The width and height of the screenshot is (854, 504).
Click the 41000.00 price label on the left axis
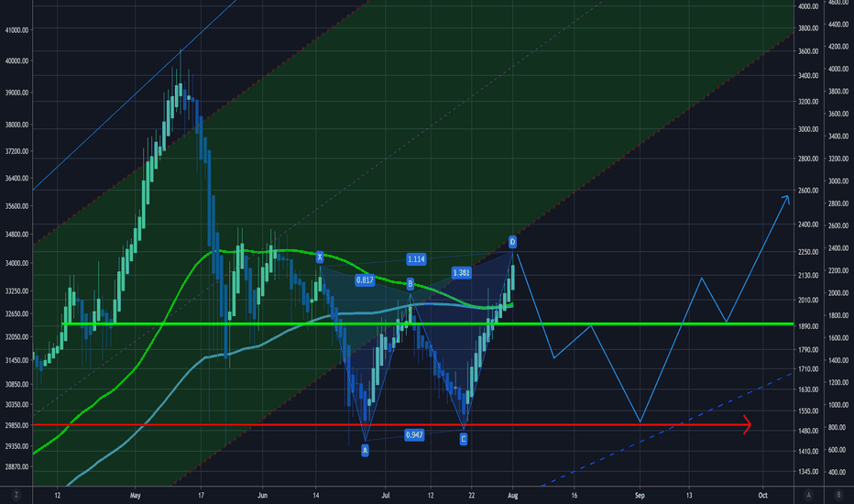click(16, 30)
